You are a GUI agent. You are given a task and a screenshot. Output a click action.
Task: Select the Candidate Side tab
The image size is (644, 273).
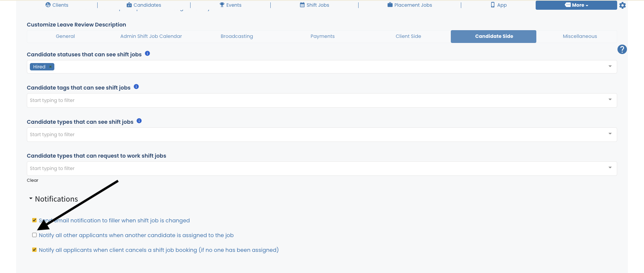pos(493,36)
